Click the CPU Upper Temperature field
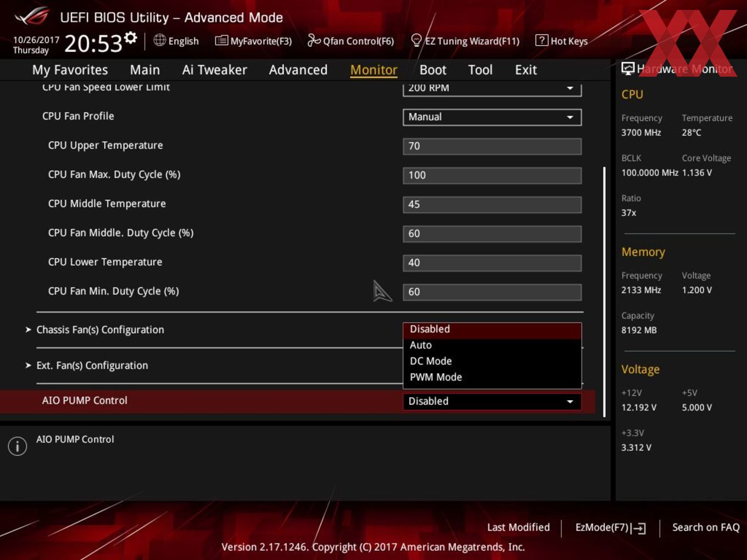Image resolution: width=747 pixels, height=560 pixels. (x=492, y=146)
